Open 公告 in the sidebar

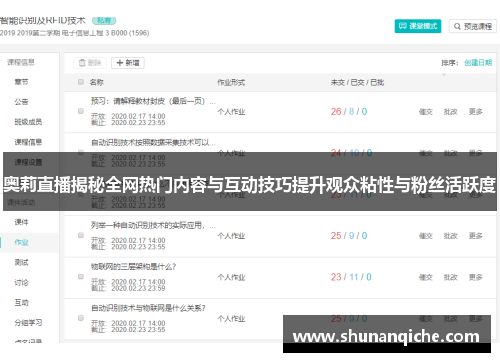(x=21, y=102)
